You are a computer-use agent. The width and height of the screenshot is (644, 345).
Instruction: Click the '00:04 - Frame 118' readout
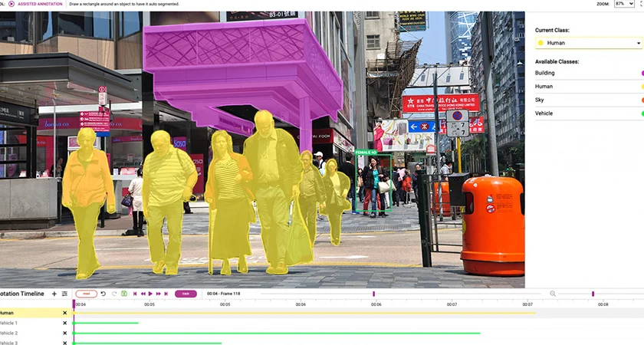point(223,294)
